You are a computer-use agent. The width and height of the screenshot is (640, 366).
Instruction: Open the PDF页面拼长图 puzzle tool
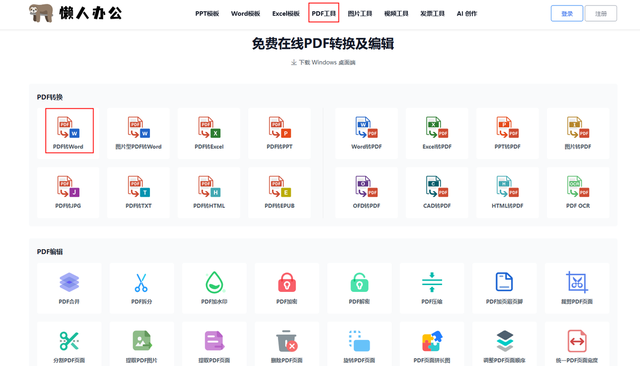(x=432, y=344)
